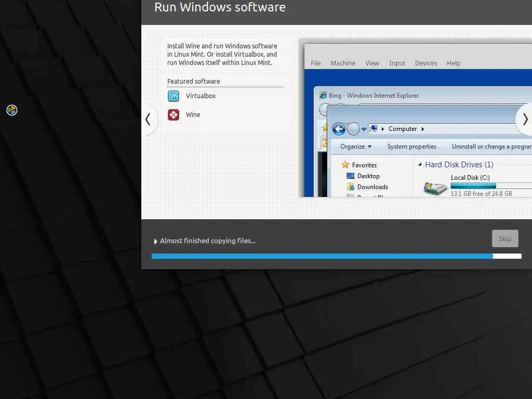Click the "Run Windows software" title
This screenshot has height=399, width=532.
tap(220, 7)
